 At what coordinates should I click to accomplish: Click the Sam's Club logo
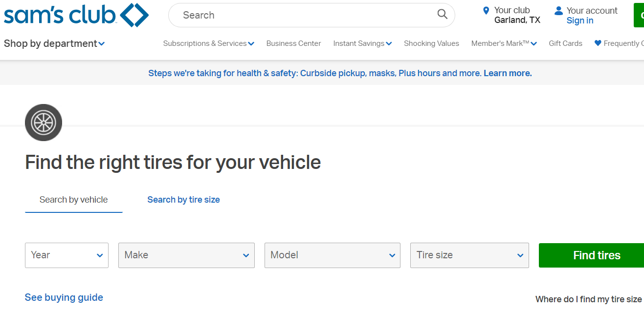pos(76,15)
